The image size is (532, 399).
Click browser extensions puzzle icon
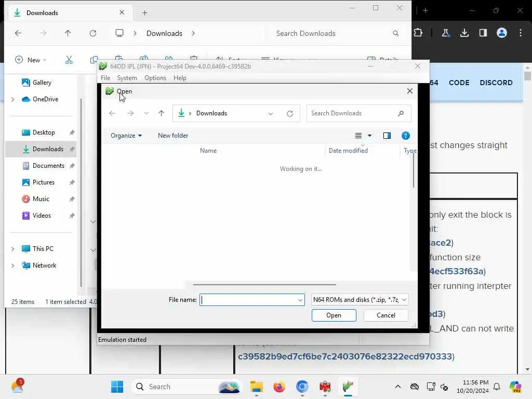tap(418, 33)
